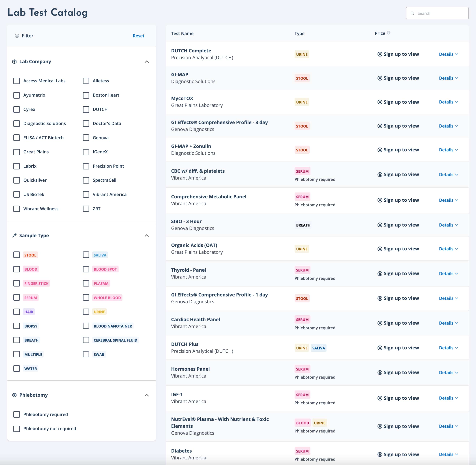Sort by the Test Name column header
Screen dimensions: 476x465
[182, 33]
